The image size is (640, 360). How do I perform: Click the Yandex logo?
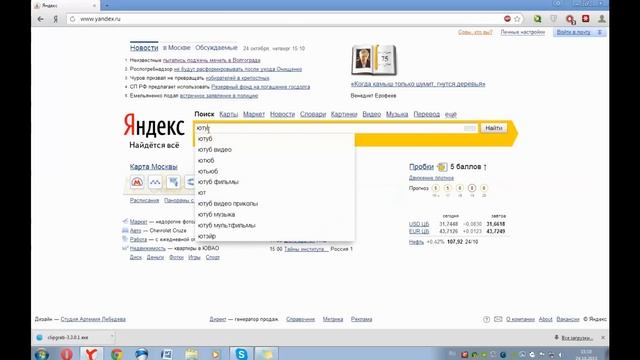[x=154, y=125]
